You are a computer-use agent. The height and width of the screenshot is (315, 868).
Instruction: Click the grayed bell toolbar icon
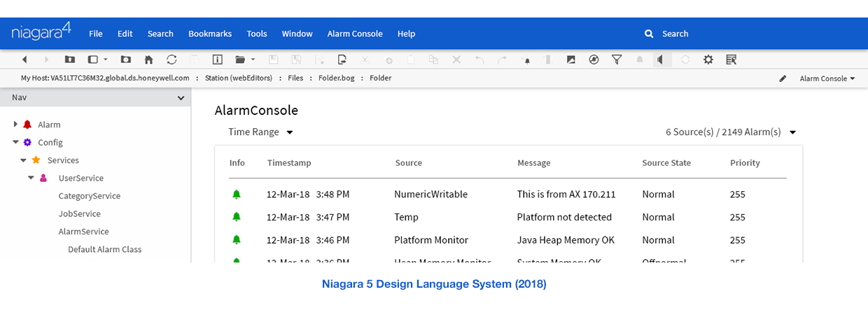639,60
